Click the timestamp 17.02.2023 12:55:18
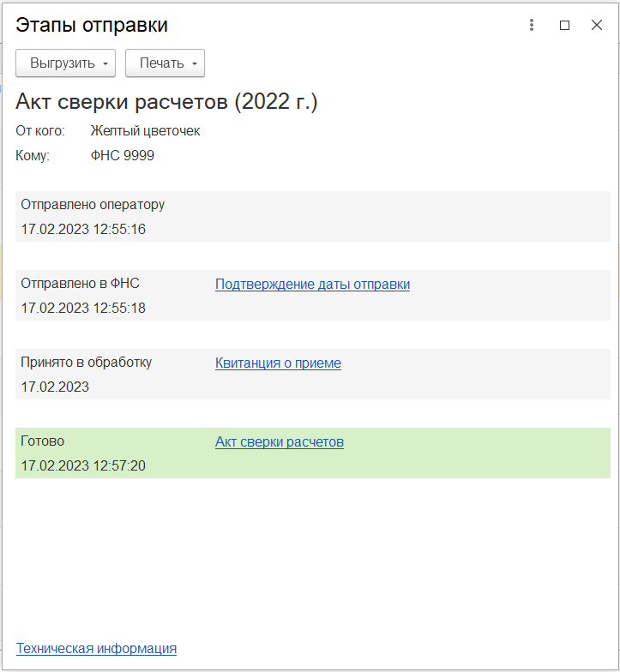Screen dimensions: 620x672 coord(83,309)
